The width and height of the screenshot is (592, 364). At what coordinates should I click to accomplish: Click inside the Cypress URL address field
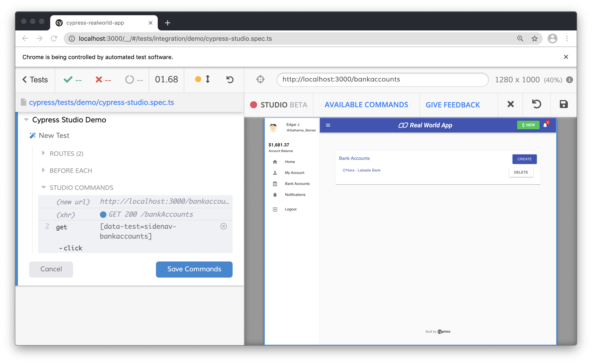[x=383, y=79]
